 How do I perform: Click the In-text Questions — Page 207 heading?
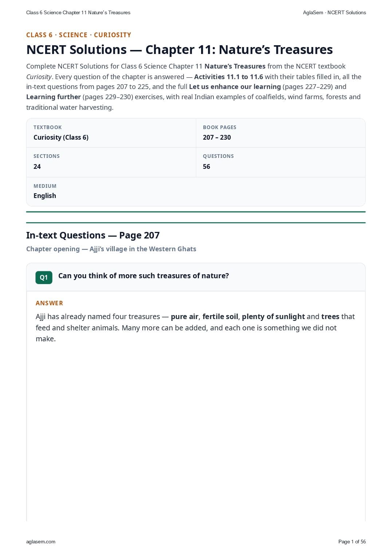pos(93,235)
